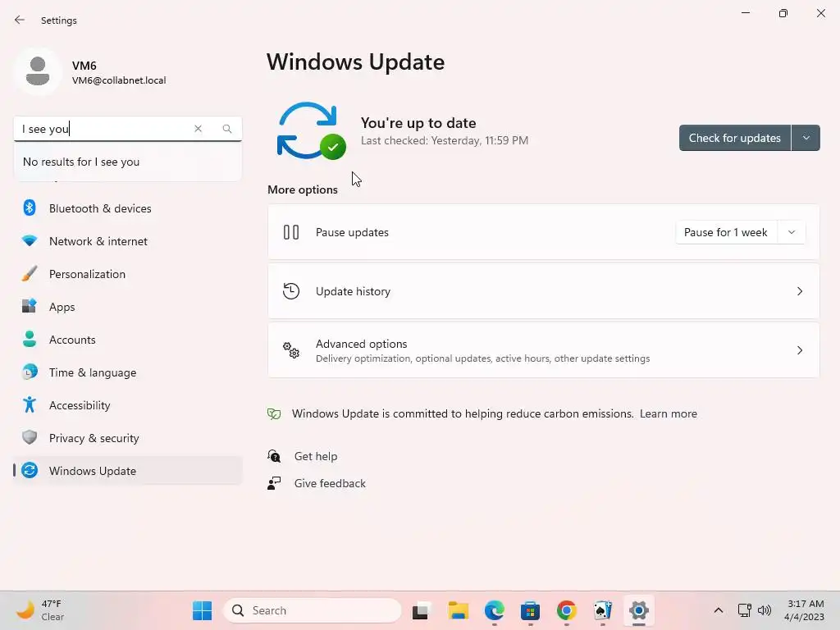Screen dimensions: 840x630
Task: Click the Accessibility figure icon
Action: [x=30, y=404]
